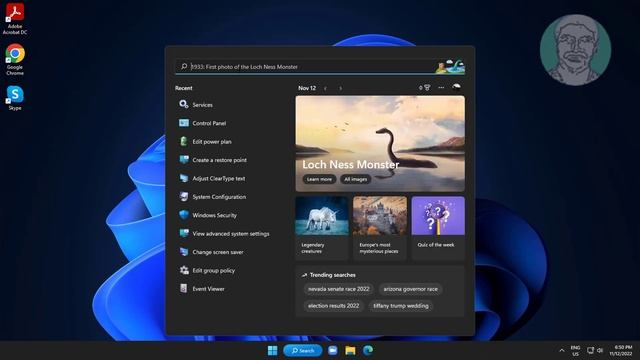Click the Trending searches heading
This screenshot has width=640, height=360.
(x=333, y=275)
